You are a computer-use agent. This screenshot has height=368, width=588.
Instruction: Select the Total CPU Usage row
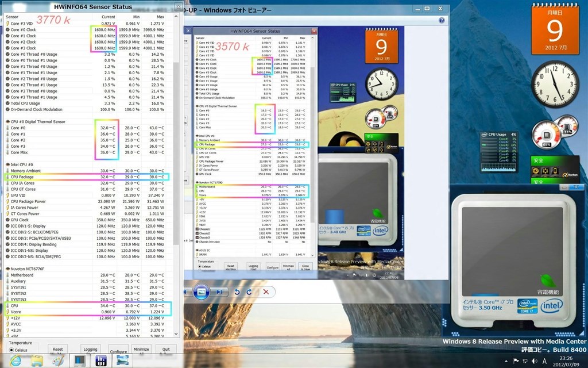coord(89,103)
